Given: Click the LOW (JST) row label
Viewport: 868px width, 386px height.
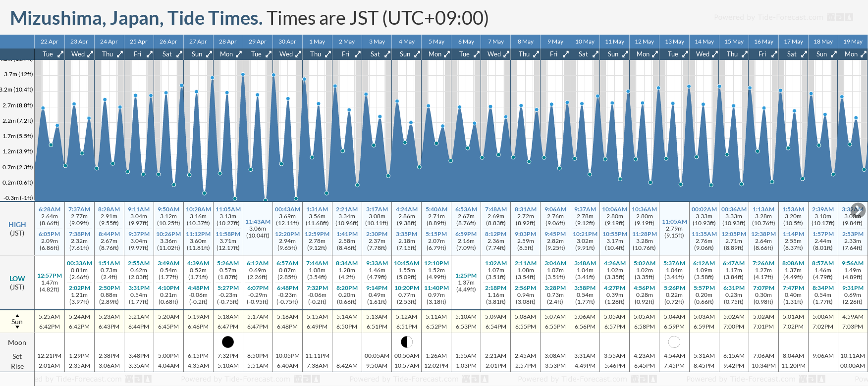Looking at the screenshot, I should click(17, 283).
